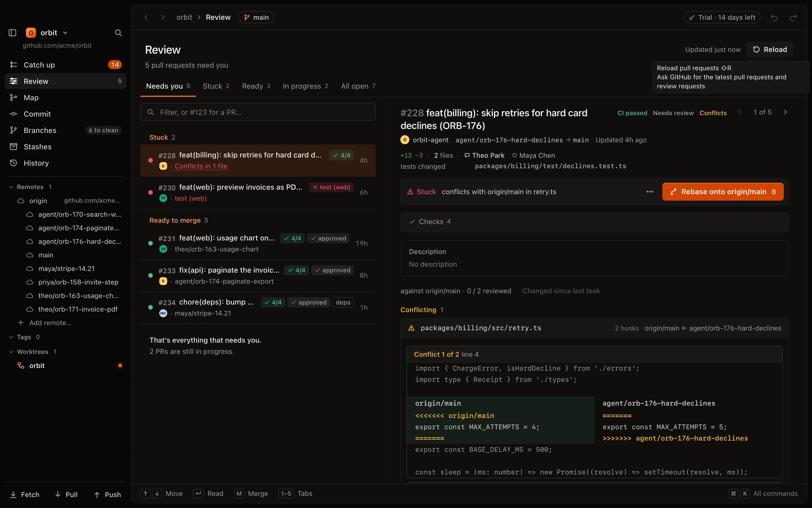Image resolution: width=812 pixels, height=508 pixels.
Task: Open the Commit view
Action: pos(65,114)
